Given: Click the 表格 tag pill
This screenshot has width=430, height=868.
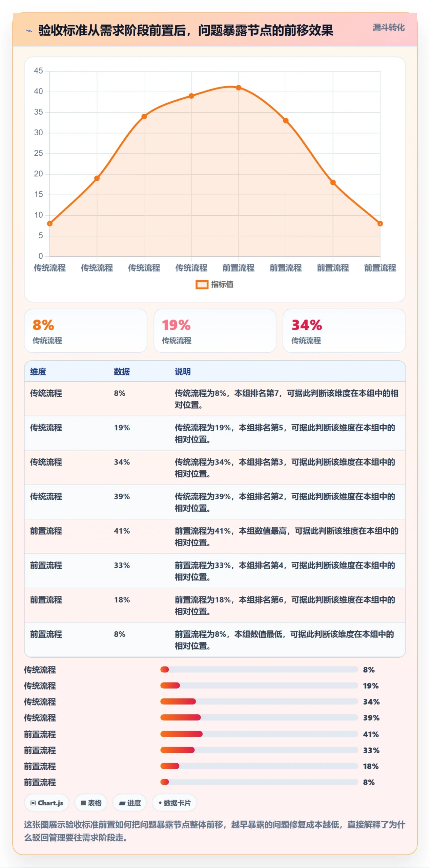Looking at the screenshot, I should point(91,803).
